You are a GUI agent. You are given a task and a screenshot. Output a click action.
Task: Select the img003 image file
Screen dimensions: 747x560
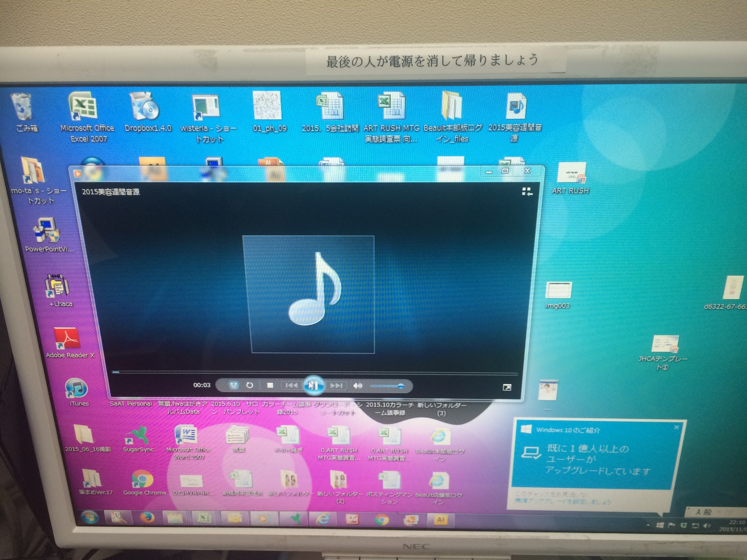[x=558, y=295]
